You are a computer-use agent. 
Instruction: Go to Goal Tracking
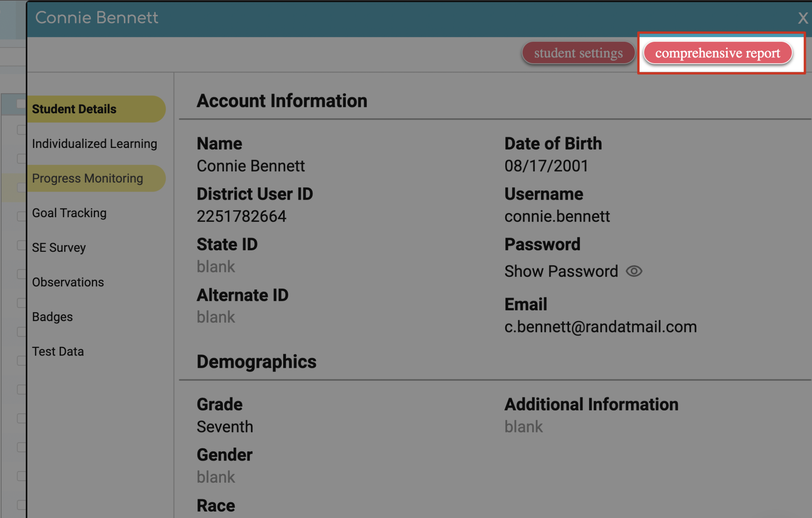(x=69, y=213)
